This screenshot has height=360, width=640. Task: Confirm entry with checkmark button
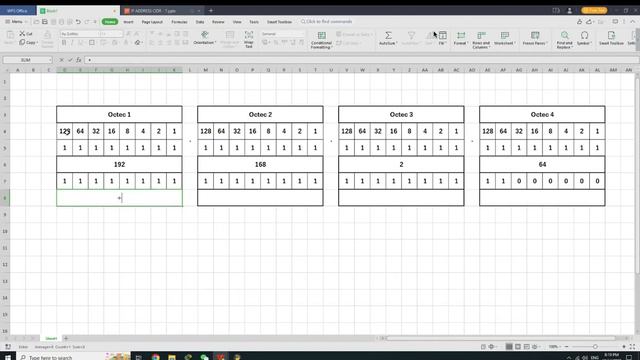[x=70, y=60]
